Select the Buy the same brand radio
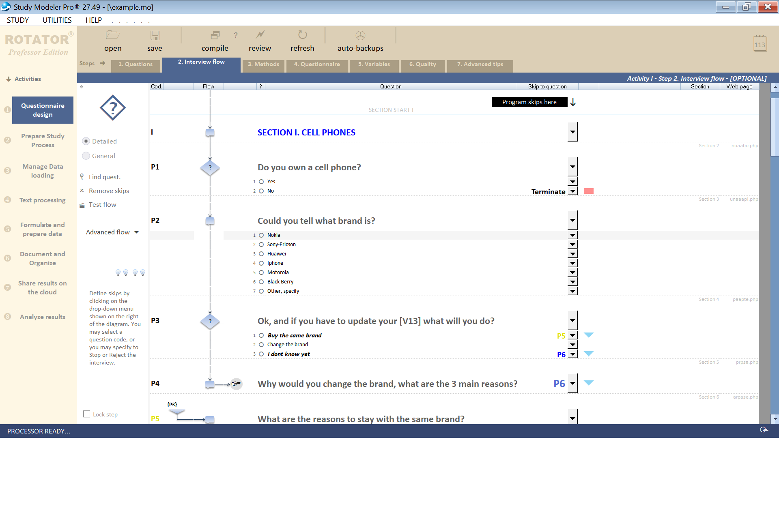This screenshot has height=532, width=779. pos(261,335)
